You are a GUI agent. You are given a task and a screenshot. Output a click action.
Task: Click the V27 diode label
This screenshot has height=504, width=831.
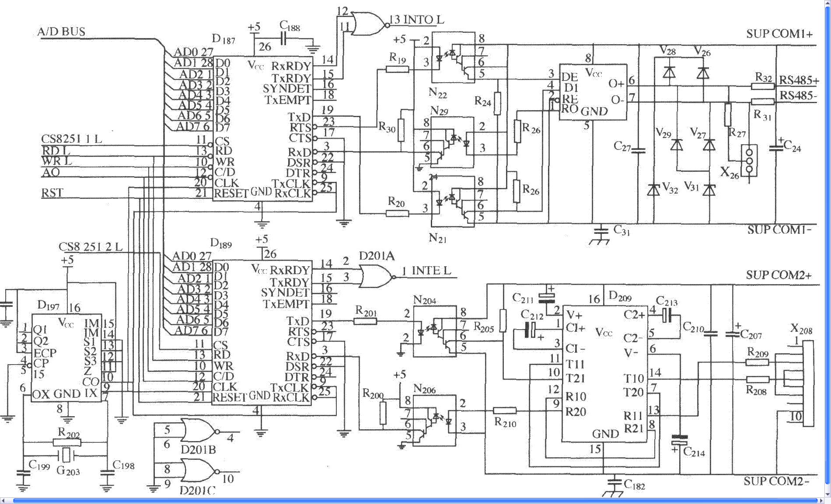(x=698, y=133)
